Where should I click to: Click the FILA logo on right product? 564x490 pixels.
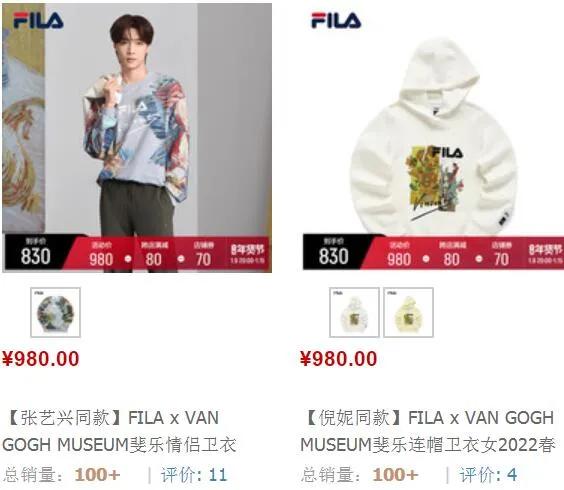coord(336,20)
